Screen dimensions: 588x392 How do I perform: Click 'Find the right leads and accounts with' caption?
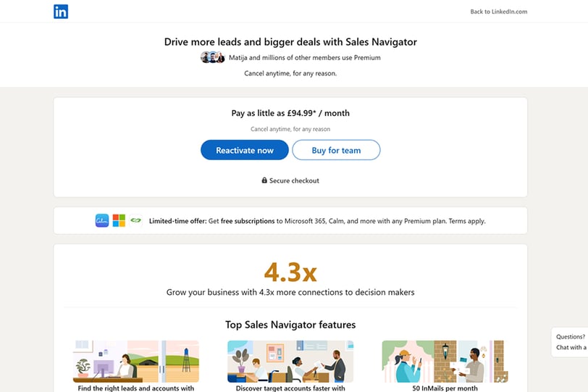pos(135,388)
